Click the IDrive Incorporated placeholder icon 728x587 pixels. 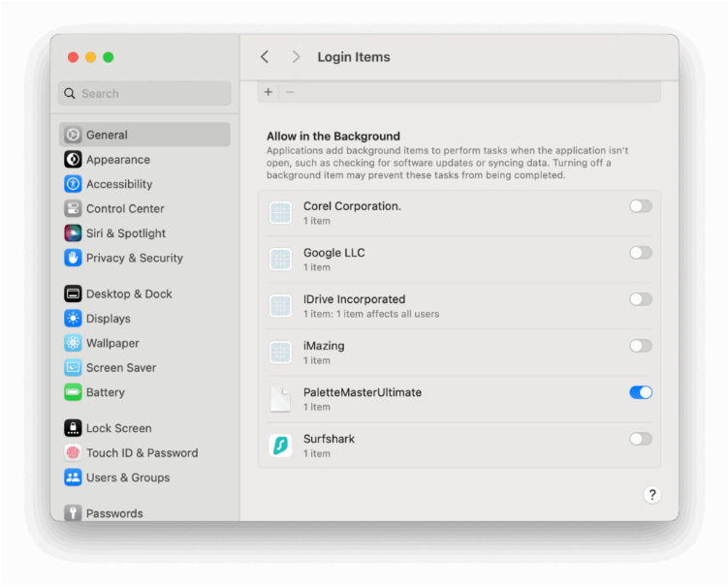coord(280,306)
